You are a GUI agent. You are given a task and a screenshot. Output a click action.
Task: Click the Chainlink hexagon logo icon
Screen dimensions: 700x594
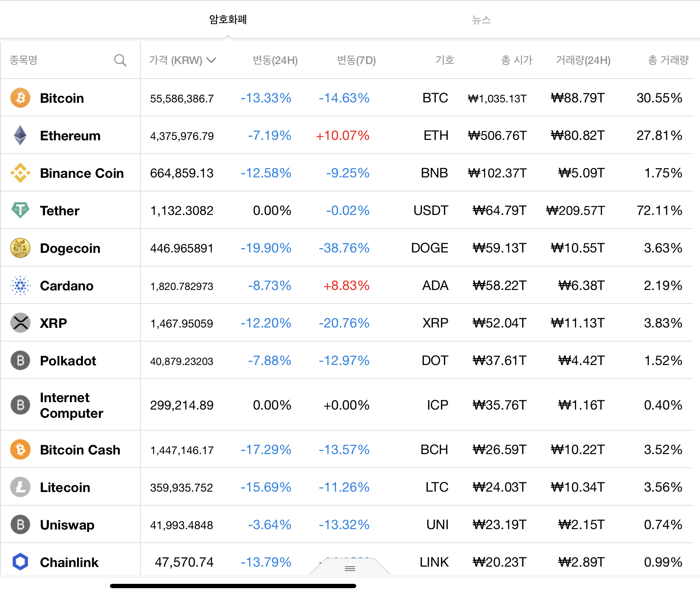click(x=20, y=562)
